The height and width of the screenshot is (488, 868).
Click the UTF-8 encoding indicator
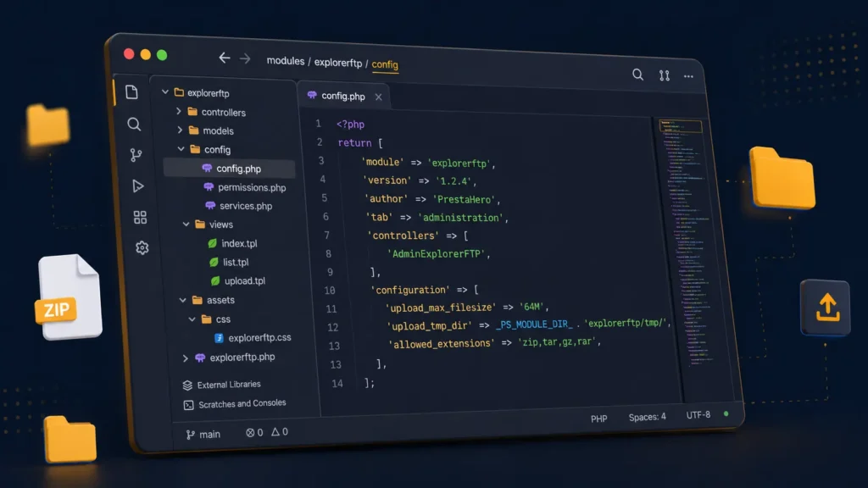tap(698, 414)
